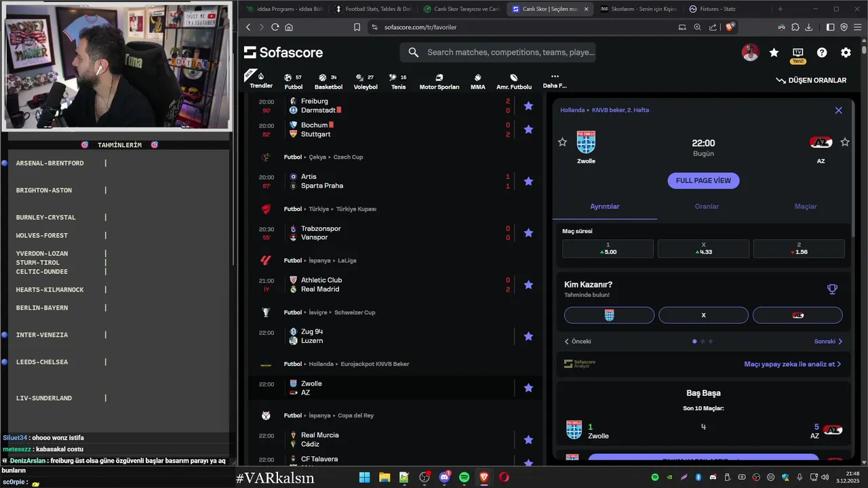Go to Önceki previous card
The height and width of the screenshot is (488, 868).
coord(578,342)
